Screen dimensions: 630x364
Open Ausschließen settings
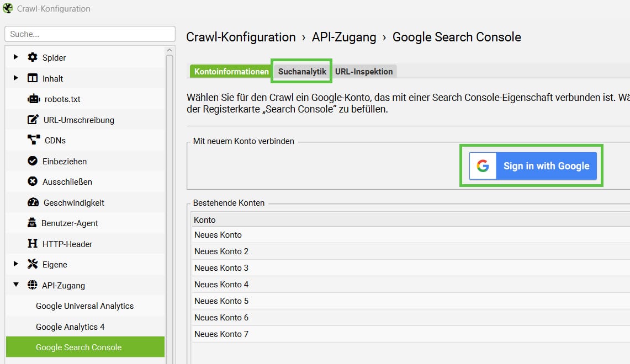point(67,182)
